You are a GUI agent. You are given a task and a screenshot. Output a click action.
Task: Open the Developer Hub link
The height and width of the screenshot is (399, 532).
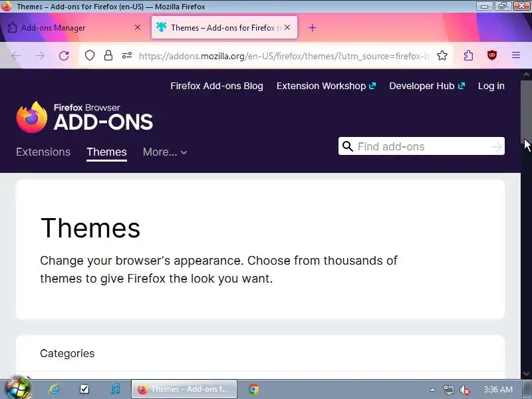pyautogui.click(x=427, y=86)
